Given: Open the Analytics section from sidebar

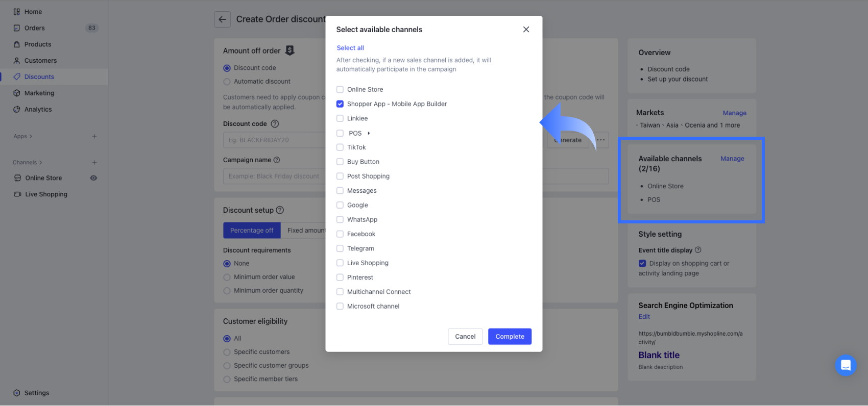Looking at the screenshot, I should tap(38, 109).
